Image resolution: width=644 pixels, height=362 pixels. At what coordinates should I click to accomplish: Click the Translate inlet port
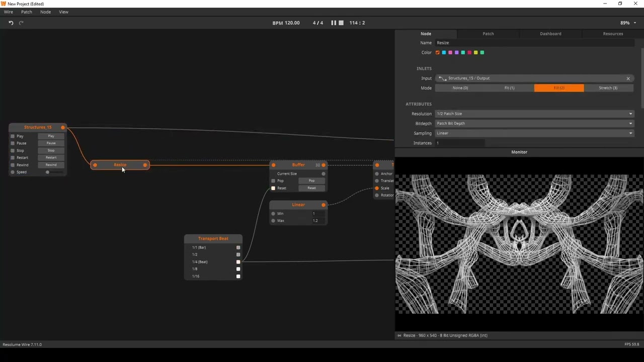click(x=377, y=181)
